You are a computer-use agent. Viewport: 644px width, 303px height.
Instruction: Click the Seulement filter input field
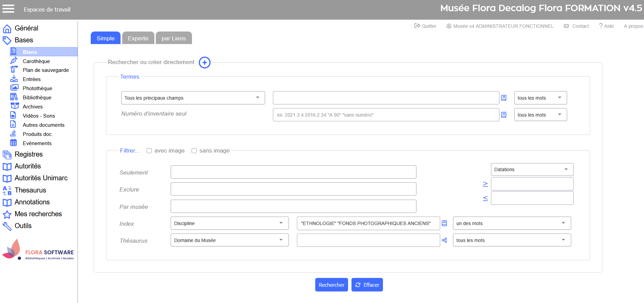(293, 172)
